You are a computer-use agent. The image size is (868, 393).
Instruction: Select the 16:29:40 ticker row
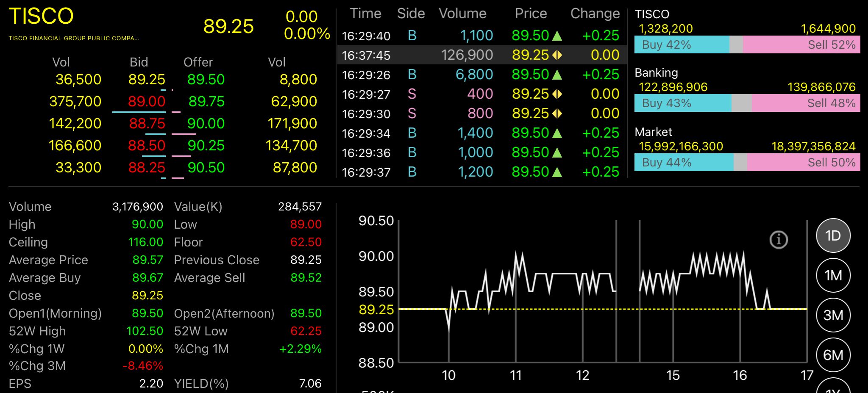482,36
